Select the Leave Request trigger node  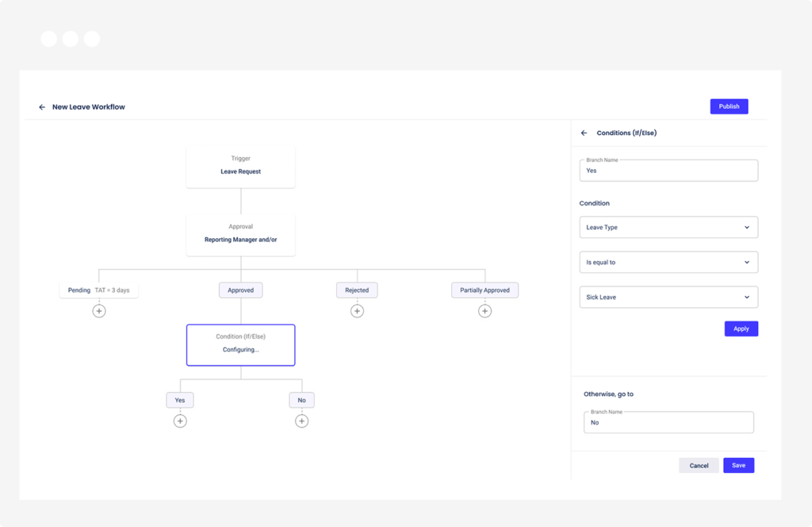(240, 165)
